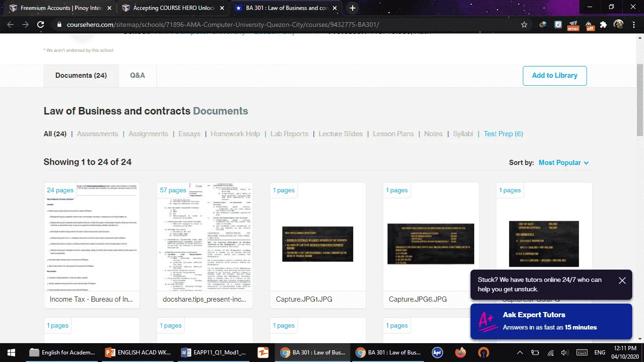Open the docshare.tips_present-inc document thumbnail
This screenshot has height=362, width=644.
(x=205, y=237)
